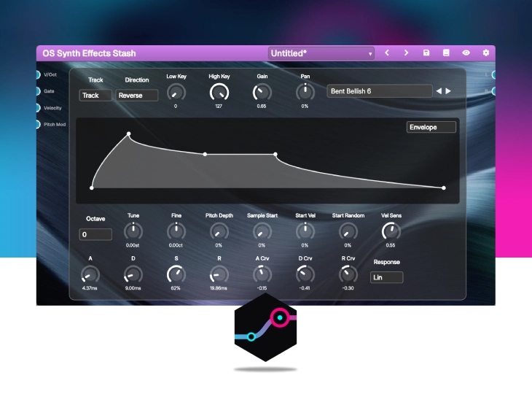Click the Sample Start knob
The height and width of the screenshot is (394, 532).
(x=262, y=231)
